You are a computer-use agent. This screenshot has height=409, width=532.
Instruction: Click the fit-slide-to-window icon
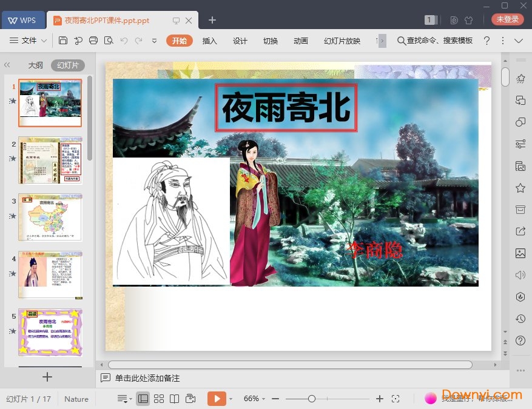(x=396, y=399)
